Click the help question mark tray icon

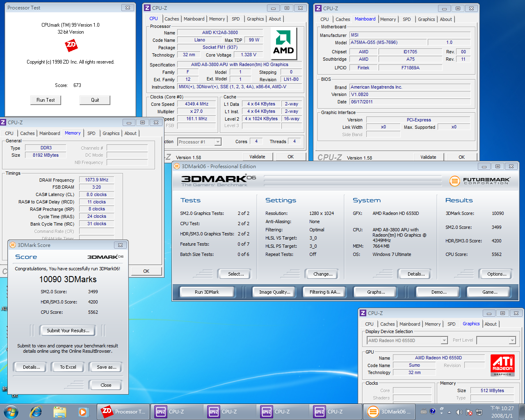[x=432, y=411]
